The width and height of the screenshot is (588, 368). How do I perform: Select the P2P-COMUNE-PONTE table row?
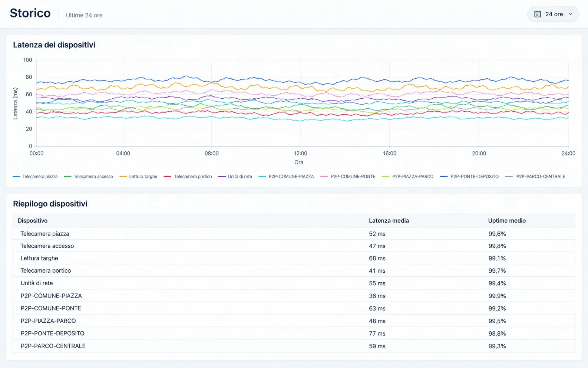pos(294,309)
